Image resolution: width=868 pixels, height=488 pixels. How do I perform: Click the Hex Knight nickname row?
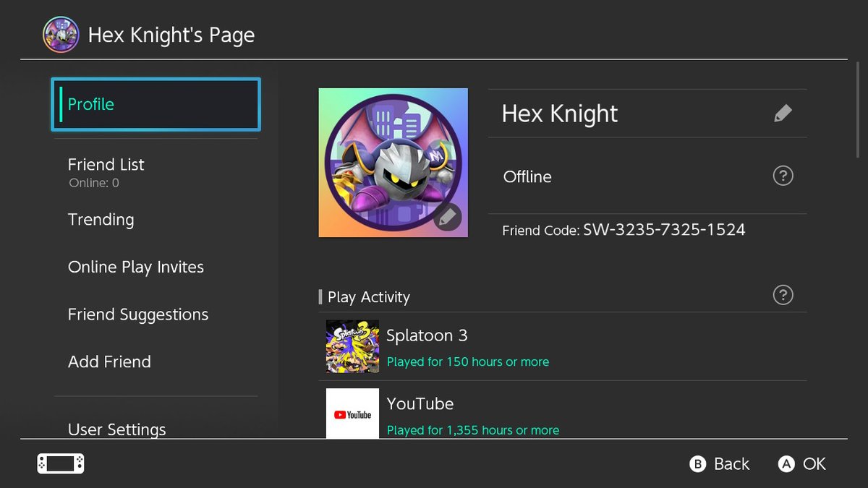coord(647,114)
